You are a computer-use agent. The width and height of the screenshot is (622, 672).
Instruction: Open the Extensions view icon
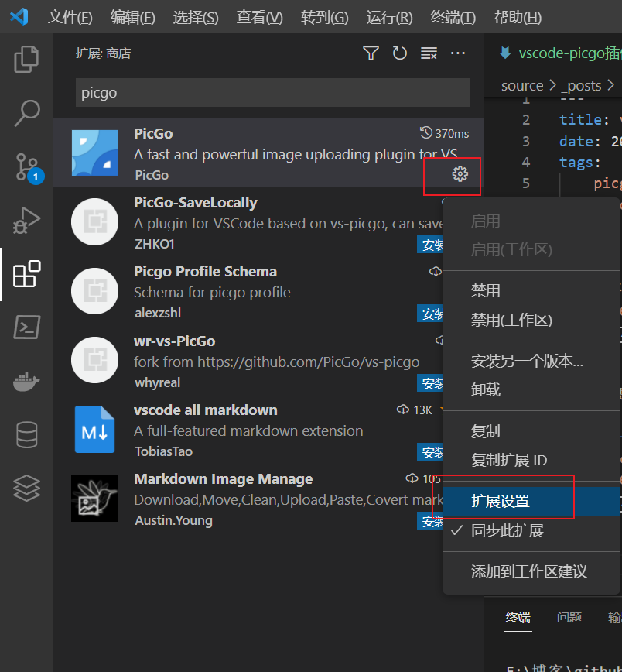[x=26, y=274]
